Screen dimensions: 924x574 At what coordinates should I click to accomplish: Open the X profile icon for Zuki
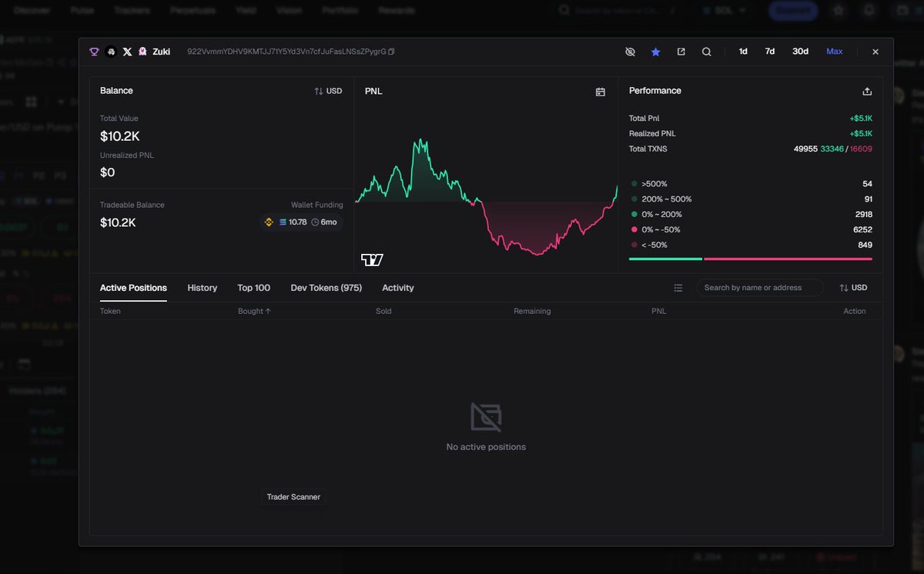(127, 52)
